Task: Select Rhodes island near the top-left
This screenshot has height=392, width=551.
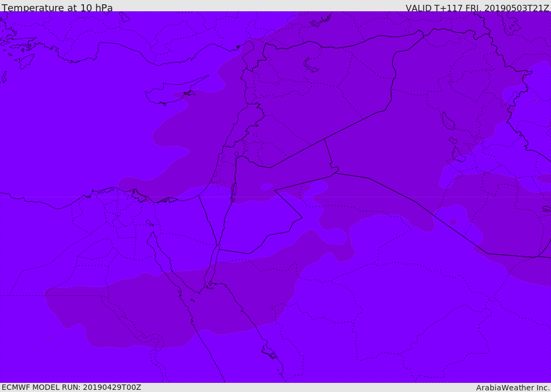Action: pyautogui.click(x=25, y=61)
